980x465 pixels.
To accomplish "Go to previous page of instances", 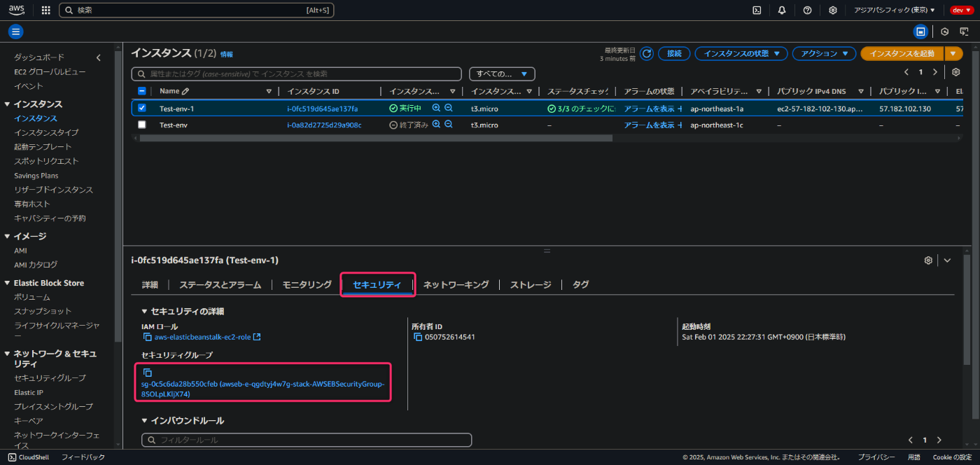I will (x=906, y=72).
